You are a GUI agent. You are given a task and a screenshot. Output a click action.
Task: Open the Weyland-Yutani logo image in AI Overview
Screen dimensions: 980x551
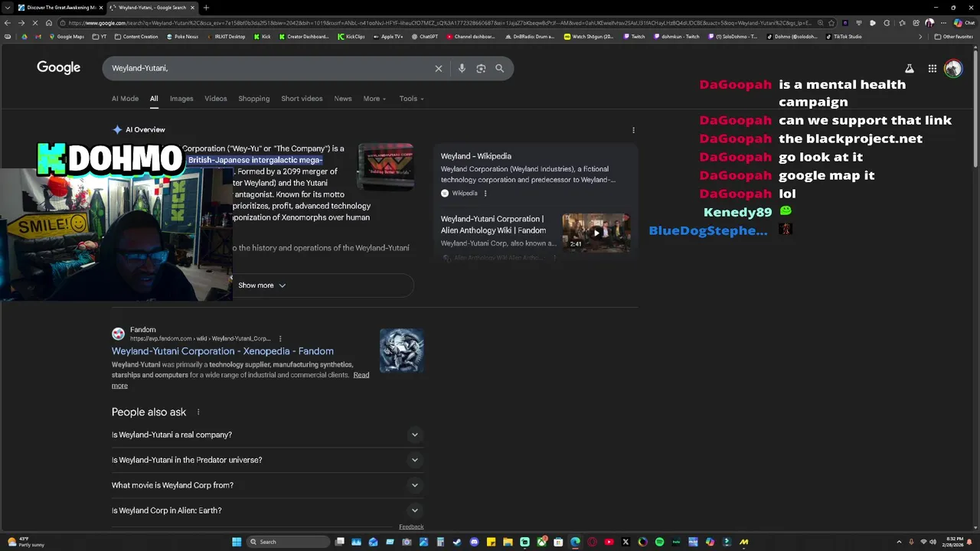point(386,168)
